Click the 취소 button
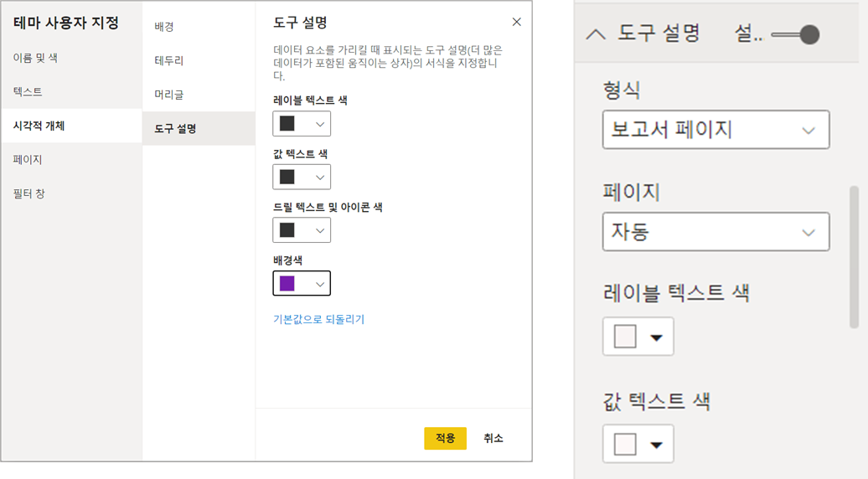Image resolution: width=868 pixels, height=479 pixels. 493,438
